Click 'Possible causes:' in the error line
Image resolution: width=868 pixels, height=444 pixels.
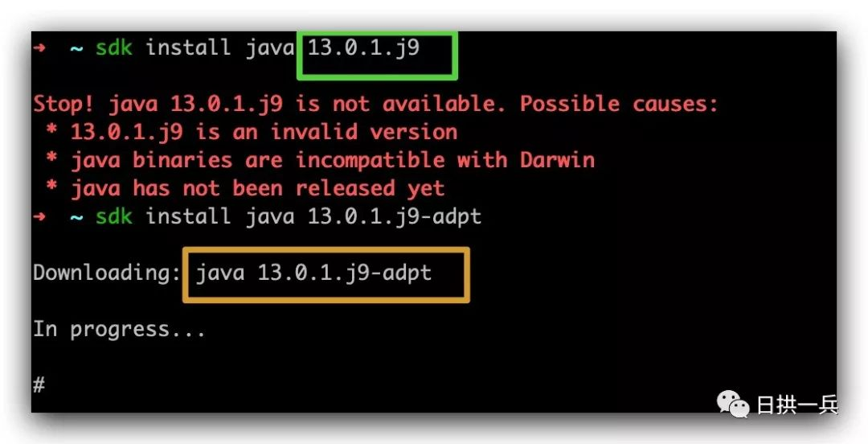click(x=619, y=104)
